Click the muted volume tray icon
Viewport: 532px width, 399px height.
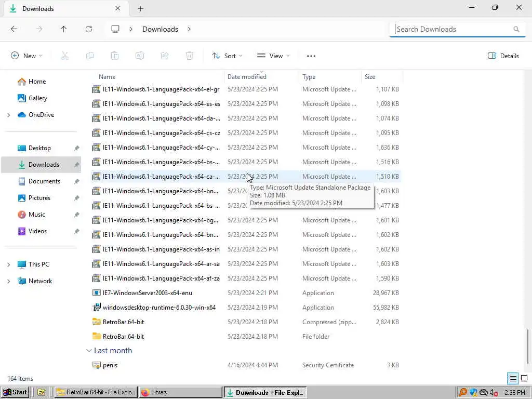point(494,393)
